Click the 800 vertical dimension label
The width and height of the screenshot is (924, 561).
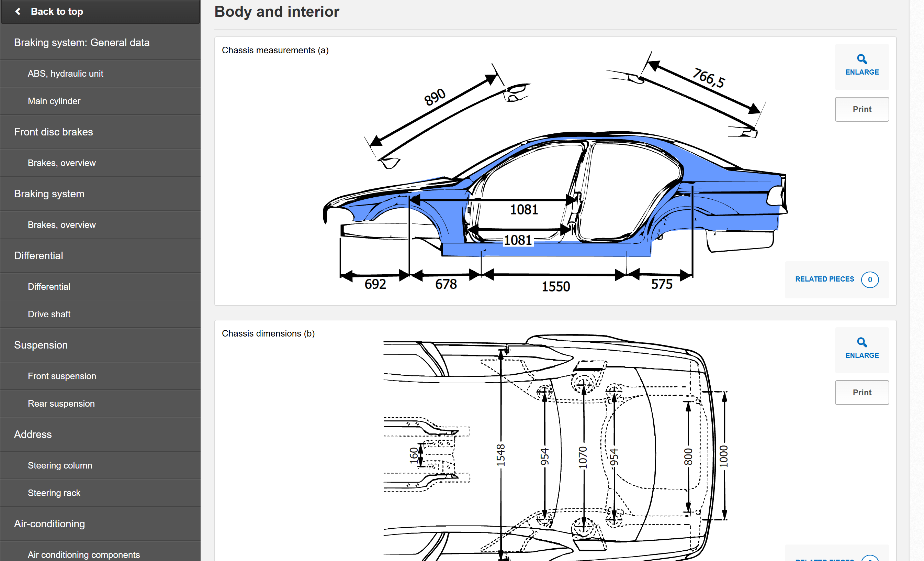point(688,456)
